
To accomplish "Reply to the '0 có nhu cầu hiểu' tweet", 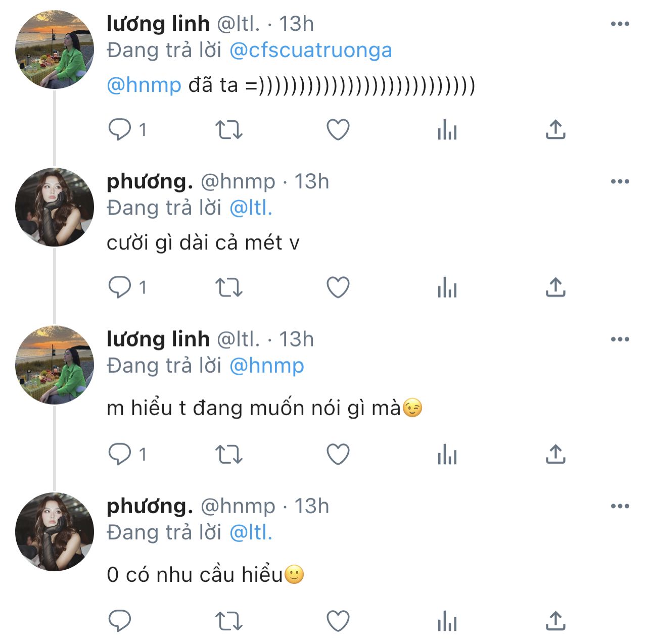I will (x=120, y=621).
